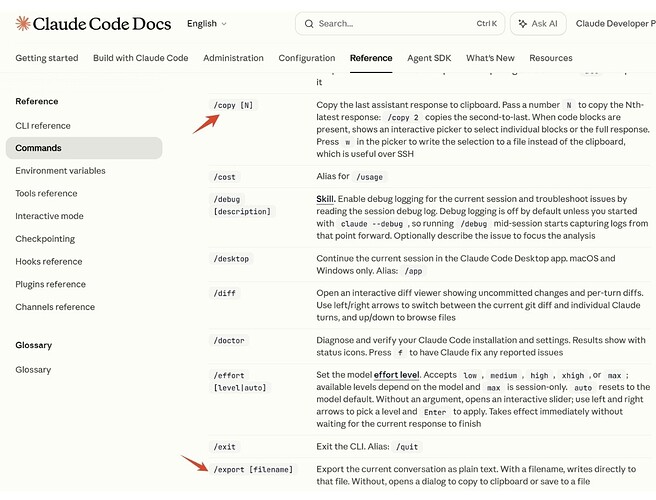The height and width of the screenshot is (500, 656).
Task: Click the /debug [description] command code
Action: pos(242,205)
